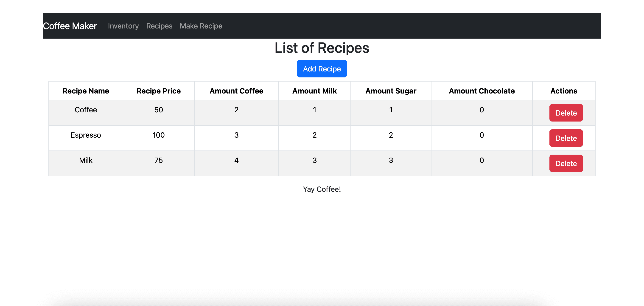The height and width of the screenshot is (306, 644).
Task: Click the Yay Coffee! footer text
Action: point(322,189)
